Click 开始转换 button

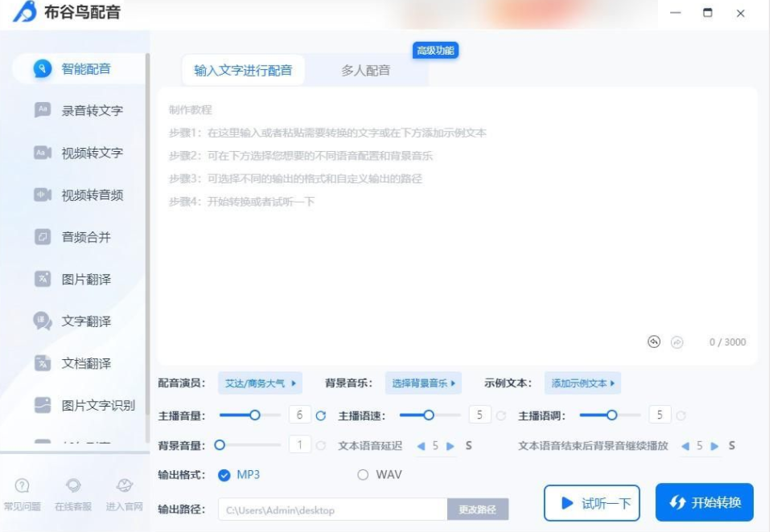coord(705,502)
